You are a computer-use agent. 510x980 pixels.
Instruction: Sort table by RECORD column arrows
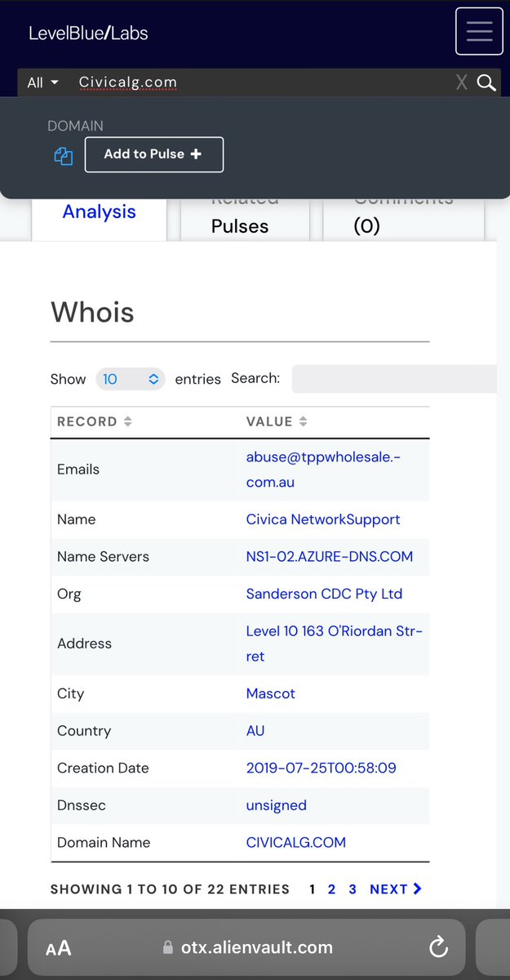coord(127,421)
